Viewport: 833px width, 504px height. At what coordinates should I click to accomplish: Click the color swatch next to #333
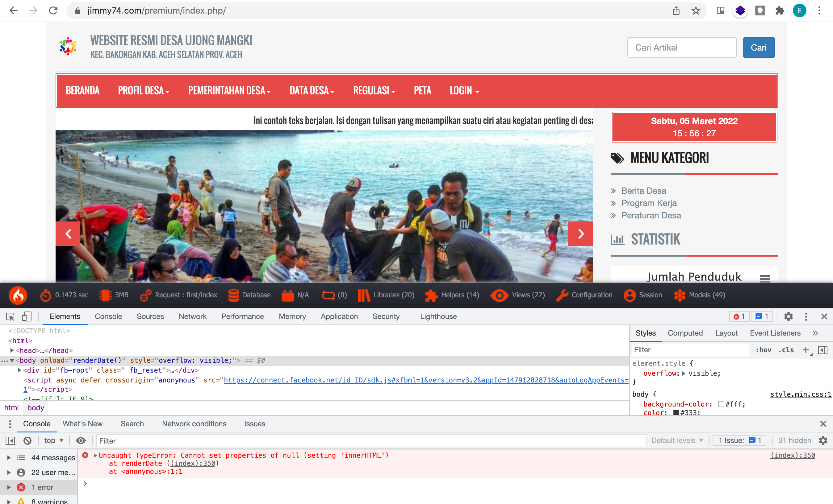pos(676,412)
